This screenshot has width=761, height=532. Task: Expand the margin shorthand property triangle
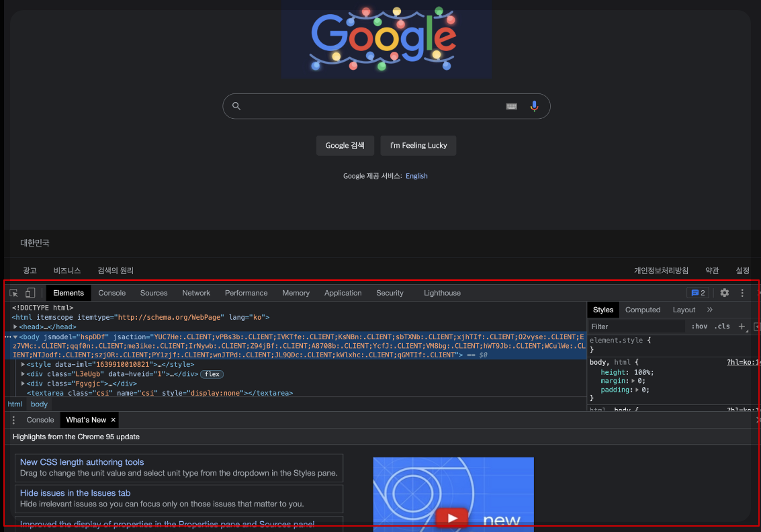click(x=633, y=381)
